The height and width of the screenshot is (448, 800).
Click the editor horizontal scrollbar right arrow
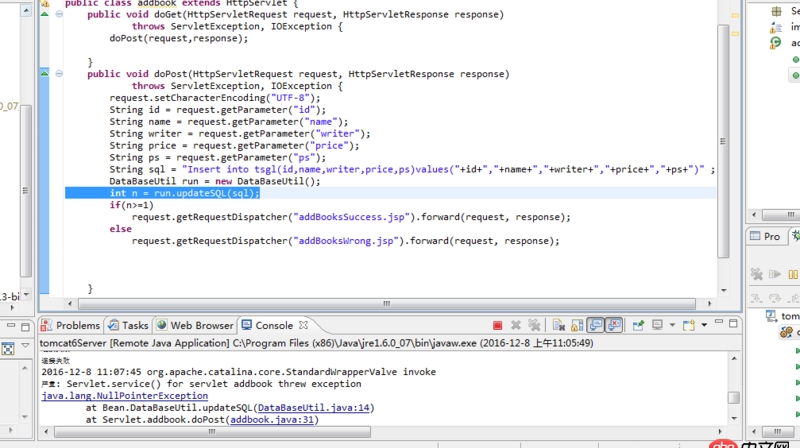709,304
